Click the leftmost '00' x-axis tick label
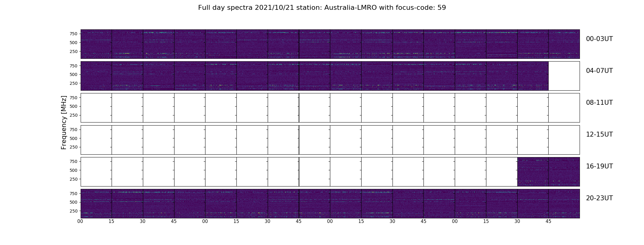Image resolution: width=644 pixels, height=245 pixels. (80, 221)
